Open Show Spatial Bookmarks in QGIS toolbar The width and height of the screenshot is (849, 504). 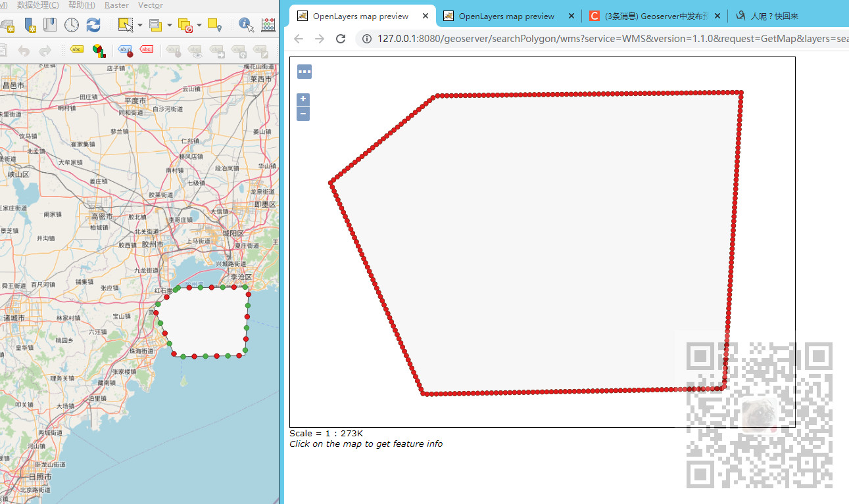click(x=50, y=25)
